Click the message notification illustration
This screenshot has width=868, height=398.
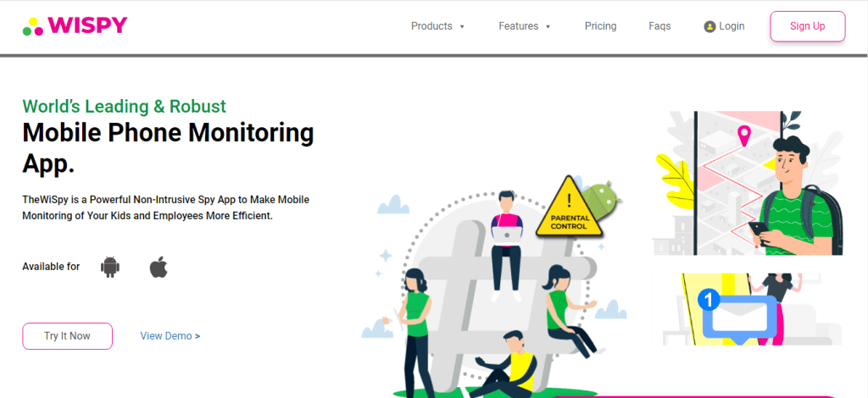coord(746,309)
